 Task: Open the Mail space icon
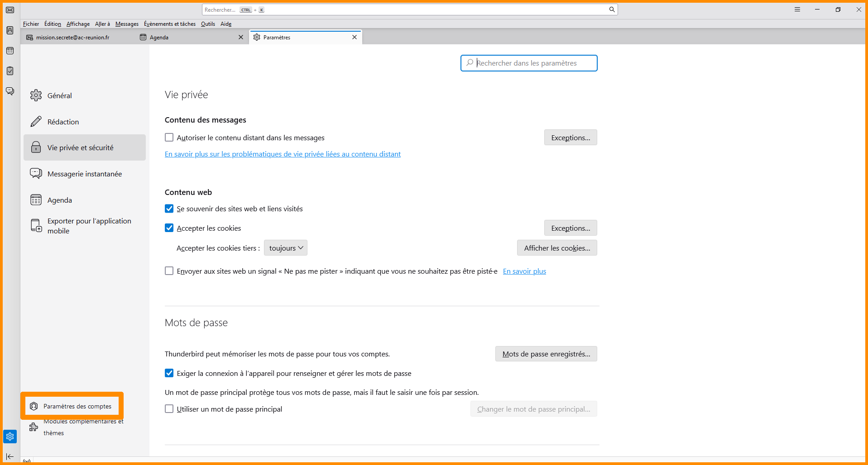(10, 10)
